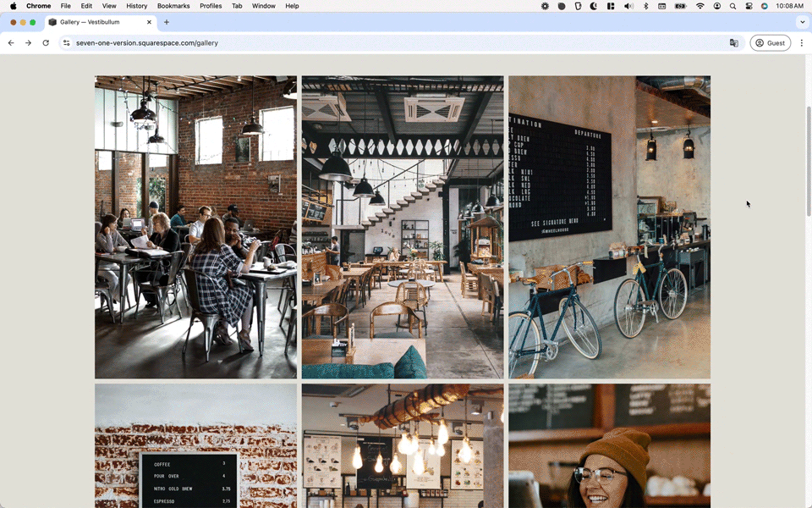Open the translate page icon
This screenshot has height=508, width=812.
point(734,43)
